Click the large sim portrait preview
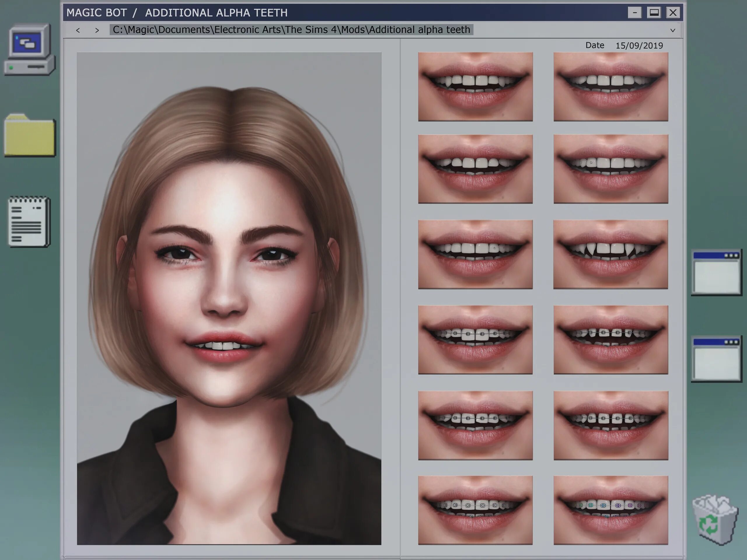Viewport: 747px width, 560px height. pos(229,298)
